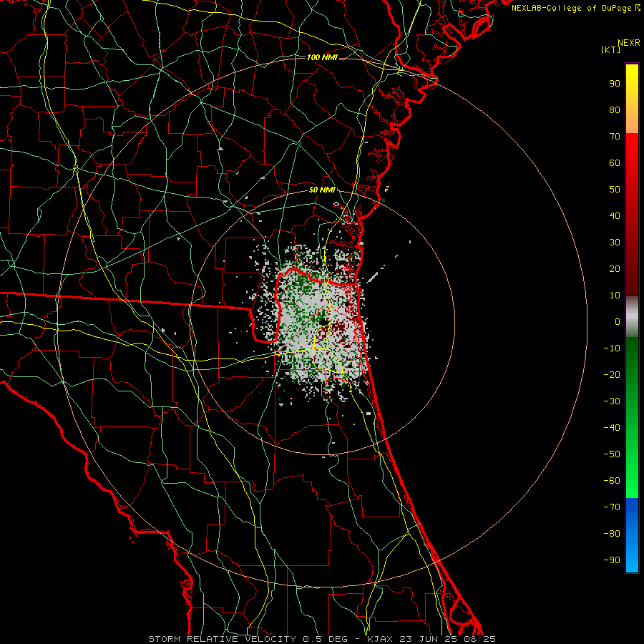The image size is (644, 644).
Task: Select the 40 value on the velocity scale
Action: point(615,216)
